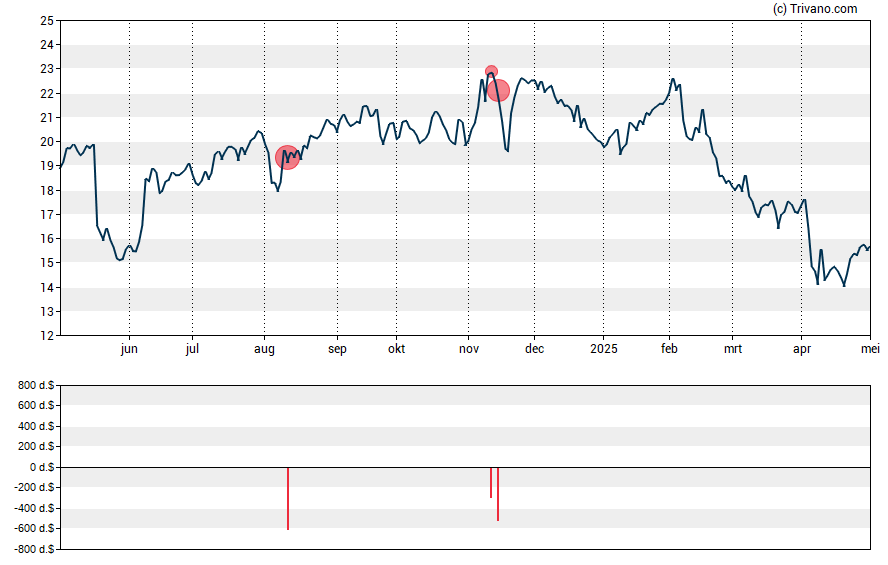Click the longer November red bar near -500 d.$
This screenshot has width=888, height=565.
click(498, 494)
